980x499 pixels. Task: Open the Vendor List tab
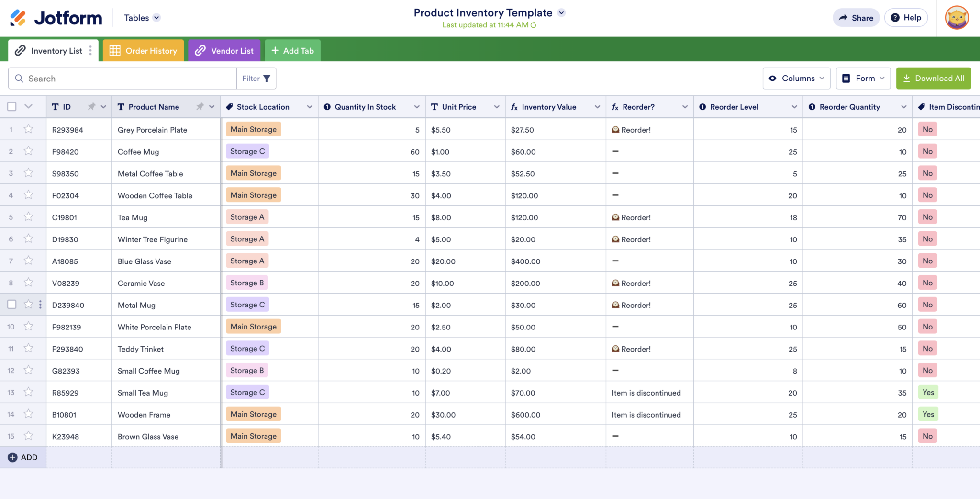point(224,50)
